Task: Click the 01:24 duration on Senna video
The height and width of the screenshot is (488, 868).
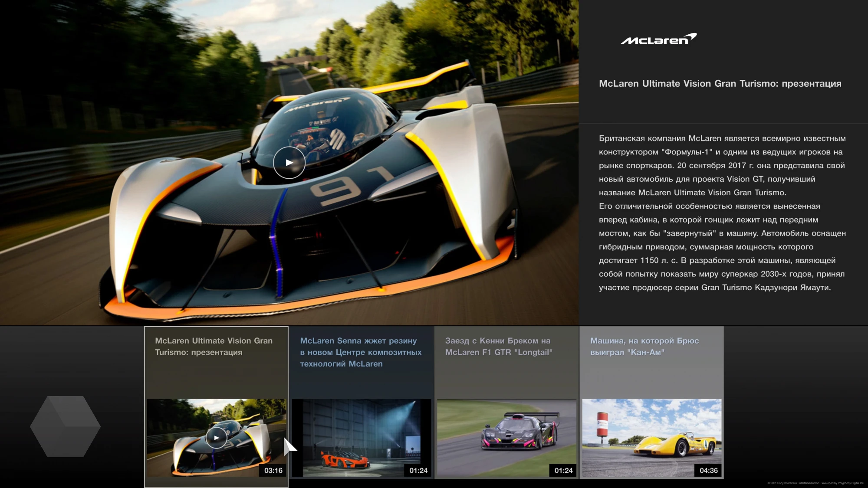Action: coord(418,470)
